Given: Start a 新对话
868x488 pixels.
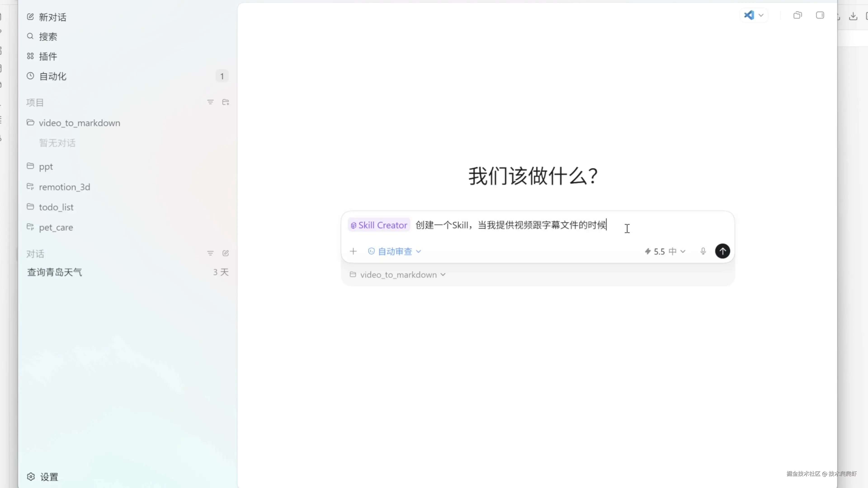Looking at the screenshot, I should [52, 17].
